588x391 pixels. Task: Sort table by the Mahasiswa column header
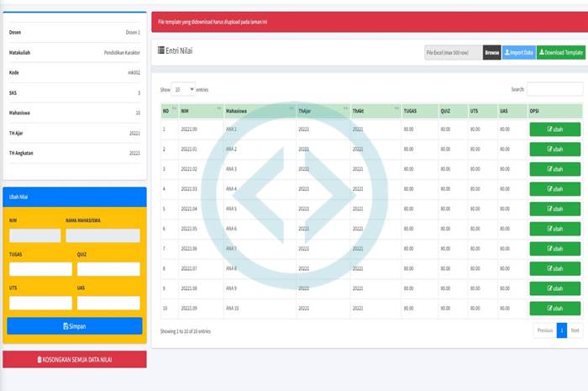[259, 110]
